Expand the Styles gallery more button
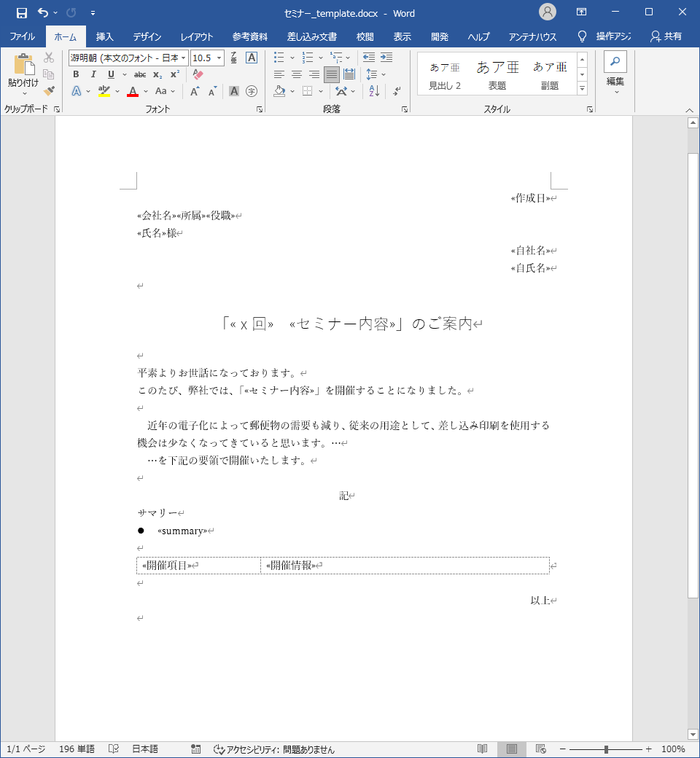Screen dimensions: 700x758 582,88
